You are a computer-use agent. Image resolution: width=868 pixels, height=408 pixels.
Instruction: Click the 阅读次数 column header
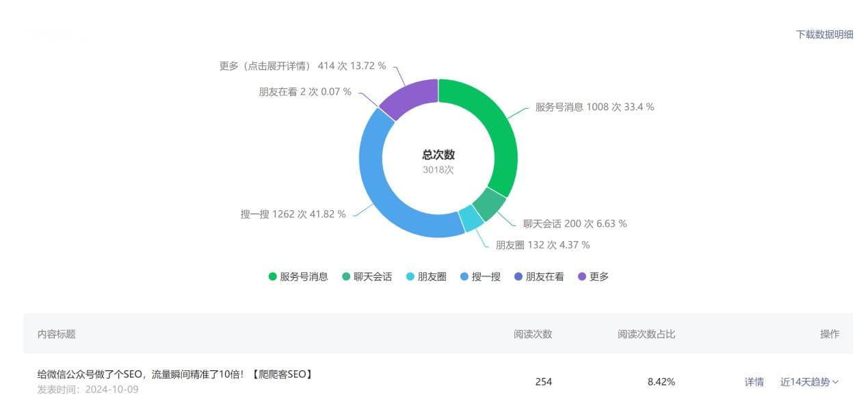(533, 334)
